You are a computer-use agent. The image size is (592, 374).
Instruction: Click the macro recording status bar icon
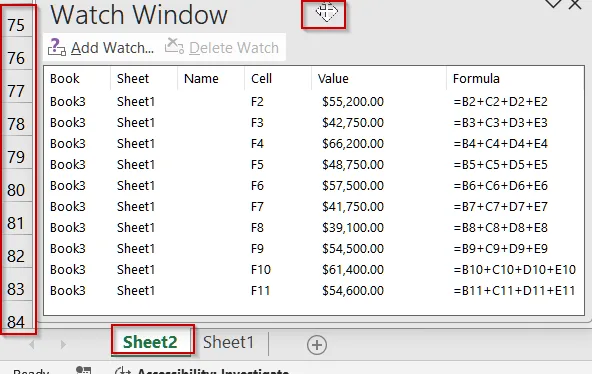pos(83,370)
